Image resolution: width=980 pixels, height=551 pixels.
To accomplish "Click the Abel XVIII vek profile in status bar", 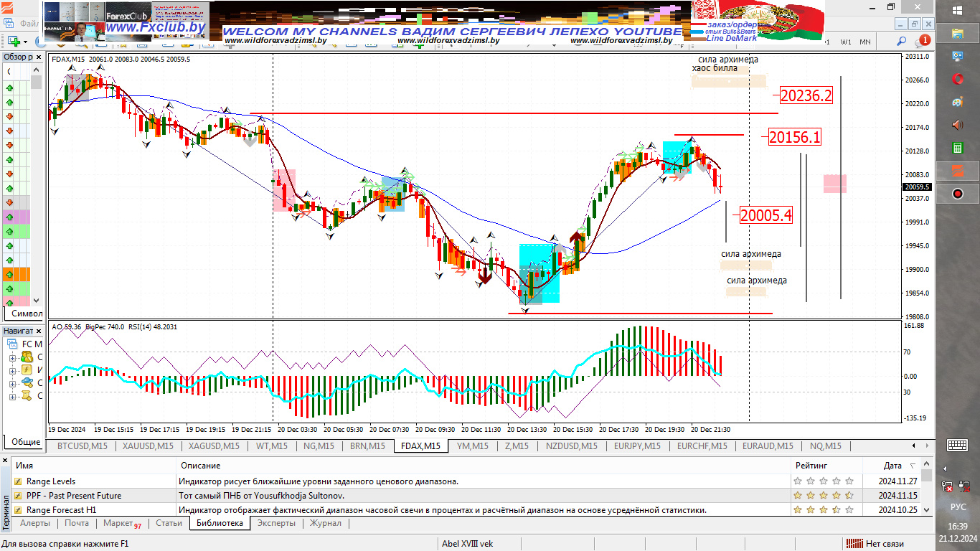I will (468, 544).
